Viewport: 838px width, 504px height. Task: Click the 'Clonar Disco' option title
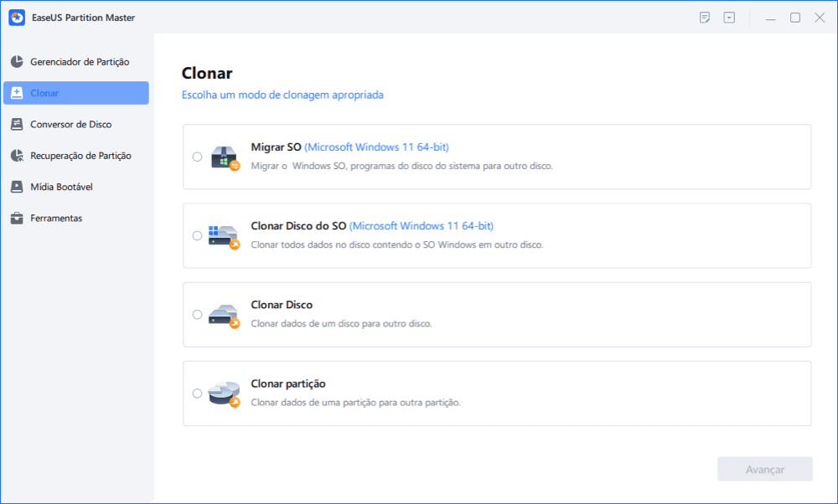[282, 305]
